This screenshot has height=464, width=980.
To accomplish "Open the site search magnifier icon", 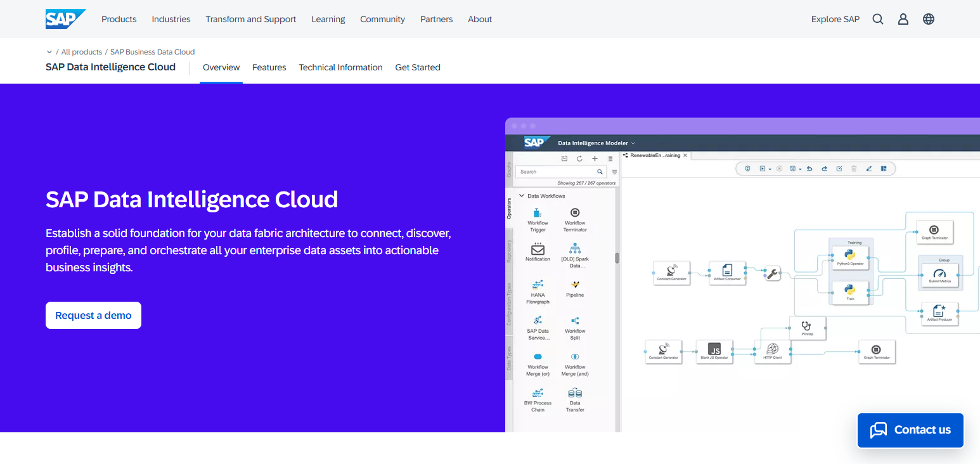I will (x=878, y=19).
